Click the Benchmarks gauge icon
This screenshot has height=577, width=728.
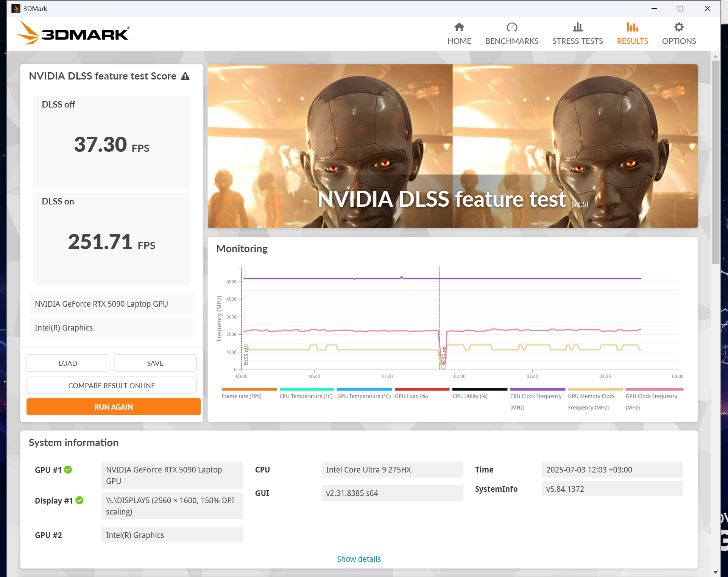point(512,27)
